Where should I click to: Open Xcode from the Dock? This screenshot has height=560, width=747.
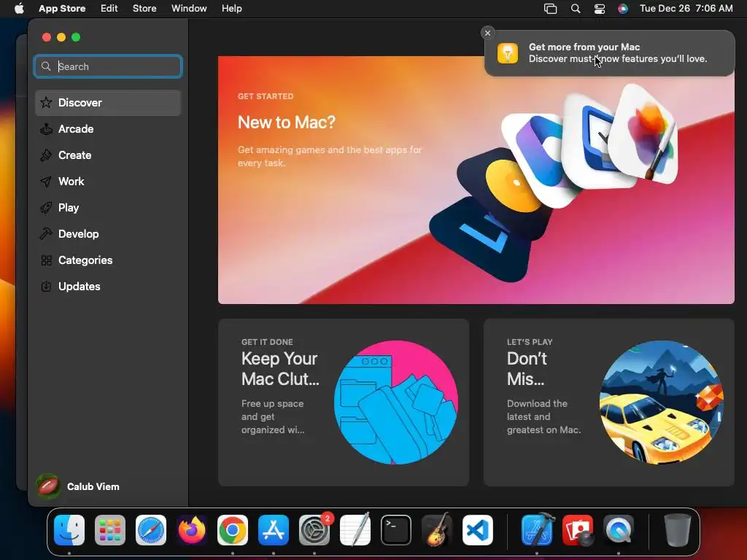point(537,530)
